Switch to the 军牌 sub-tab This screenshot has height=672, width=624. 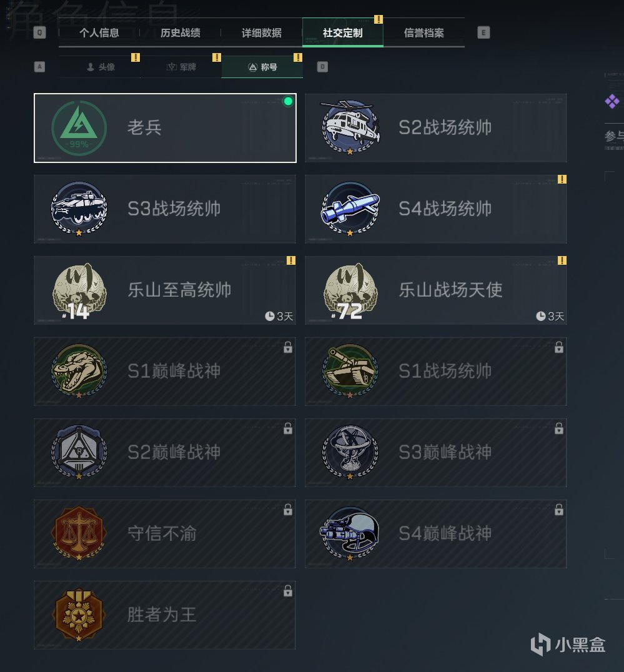pos(181,67)
